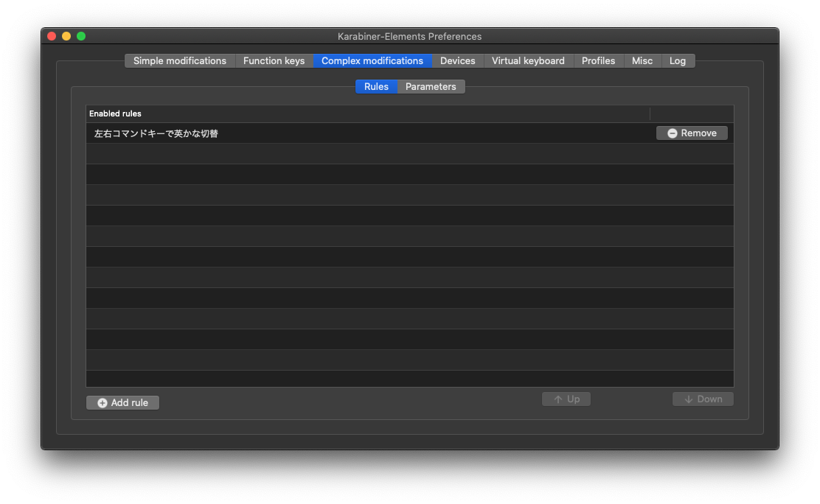Open the Simple modifications tab

(180, 60)
